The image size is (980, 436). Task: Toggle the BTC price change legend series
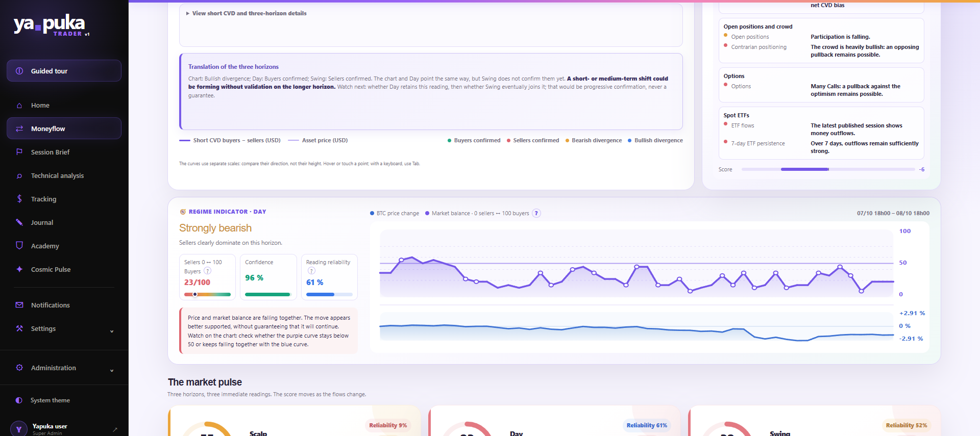(395, 213)
